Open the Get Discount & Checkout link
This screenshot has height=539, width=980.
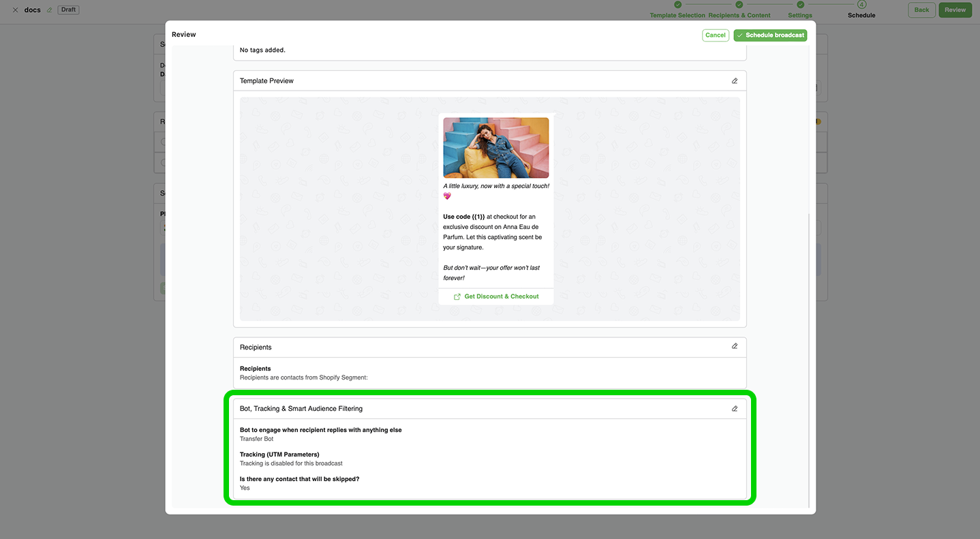pos(496,296)
